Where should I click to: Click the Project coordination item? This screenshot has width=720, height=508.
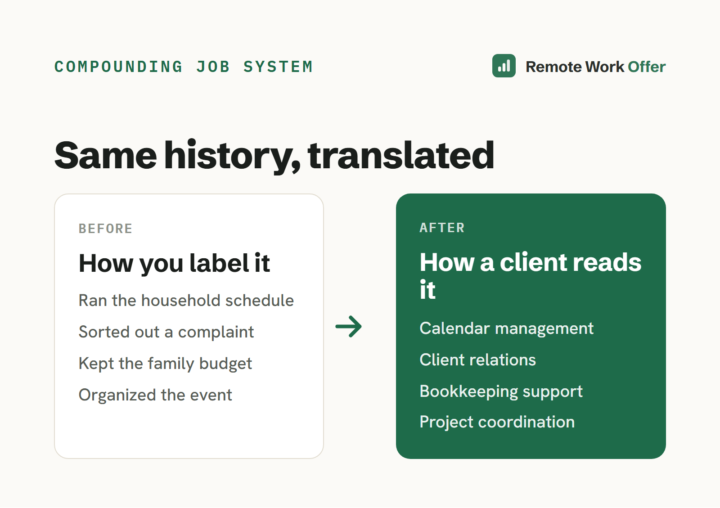click(497, 422)
